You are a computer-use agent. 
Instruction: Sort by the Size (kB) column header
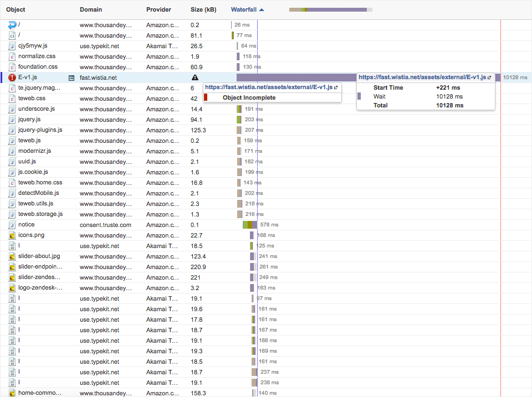point(203,9)
